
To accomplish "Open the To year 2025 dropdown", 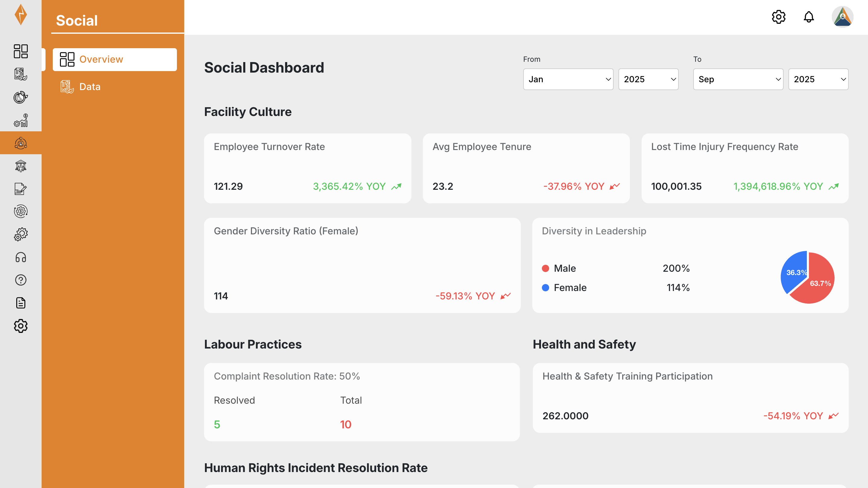I will pos(818,79).
